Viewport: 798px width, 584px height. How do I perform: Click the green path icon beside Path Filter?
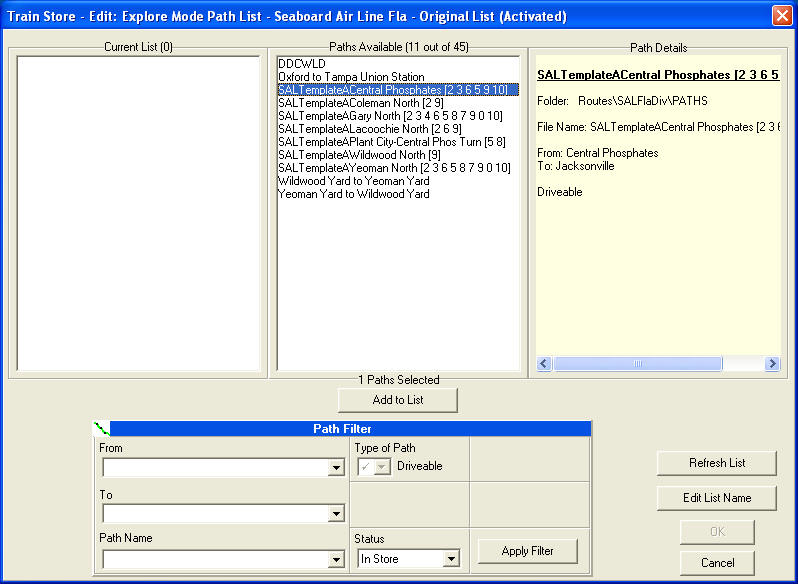point(102,428)
